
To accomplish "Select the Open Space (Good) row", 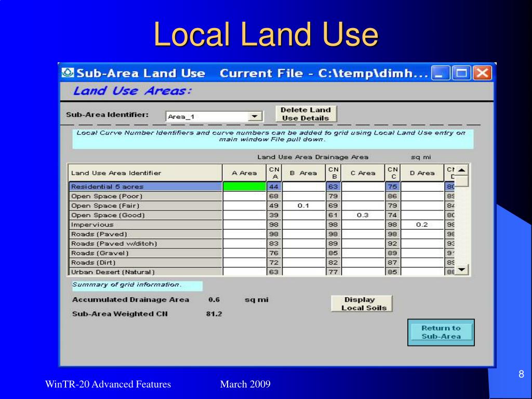I will (x=145, y=215).
